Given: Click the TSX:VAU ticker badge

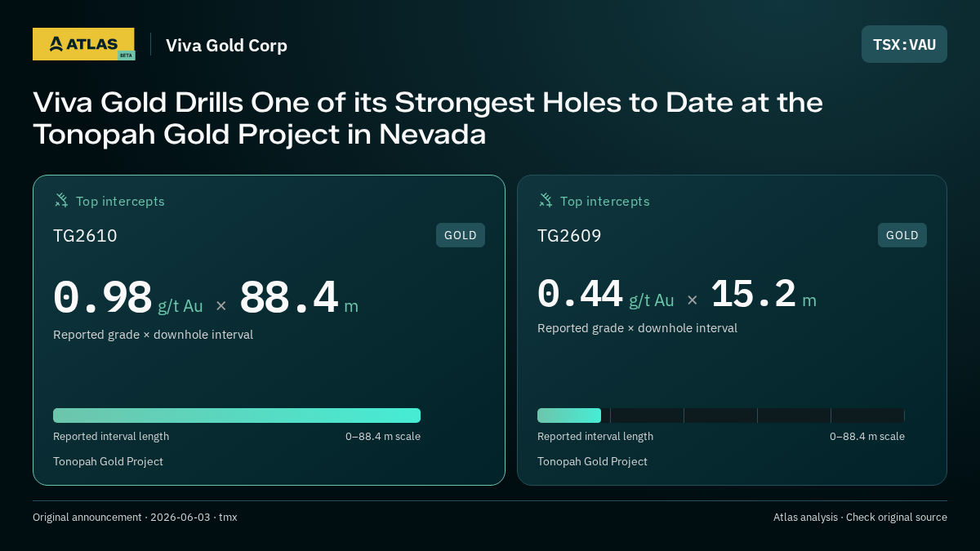Looking at the screenshot, I should click(x=904, y=44).
